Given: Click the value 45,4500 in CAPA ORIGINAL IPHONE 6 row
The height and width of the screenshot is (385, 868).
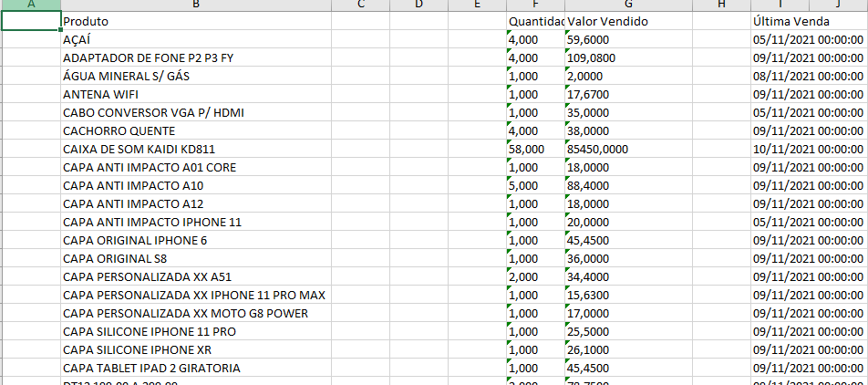Looking at the screenshot, I should (629, 241).
